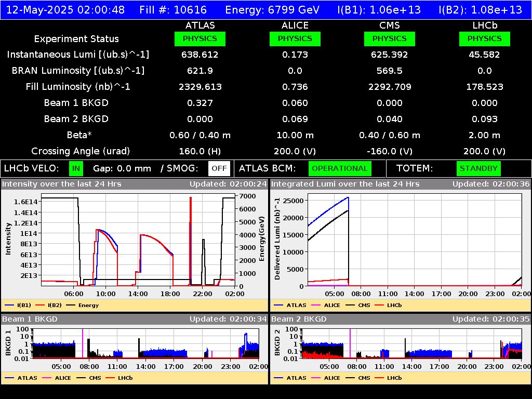This screenshot has width=532, height=399.
Task: Click ALICE legend entry in Beam 1 BKGD chart
Action: (x=57, y=378)
